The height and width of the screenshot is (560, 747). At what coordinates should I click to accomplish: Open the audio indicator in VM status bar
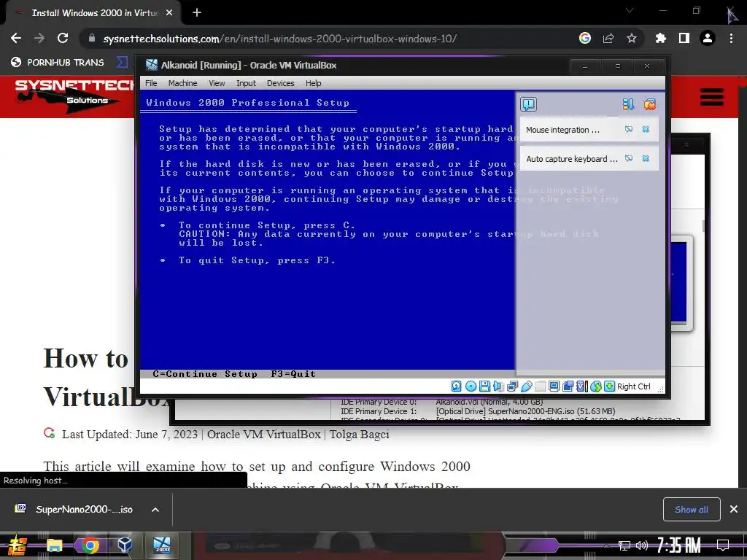pos(498,386)
